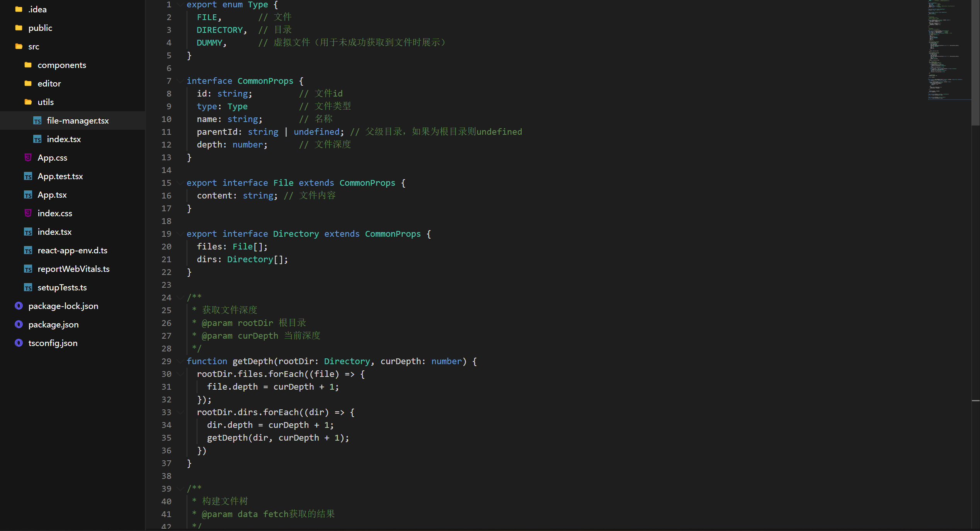This screenshot has width=980, height=531.
Task: Click the CSS icon beside index.css
Action: pos(28,213)
